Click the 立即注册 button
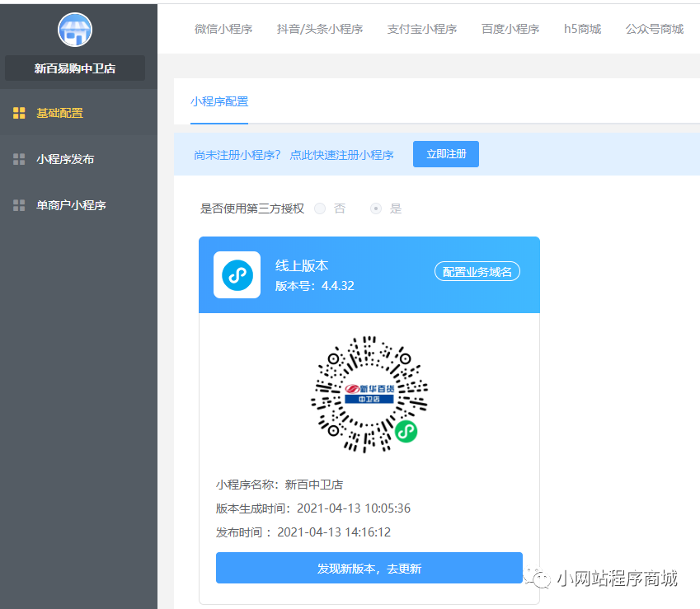 pos(446,154)
